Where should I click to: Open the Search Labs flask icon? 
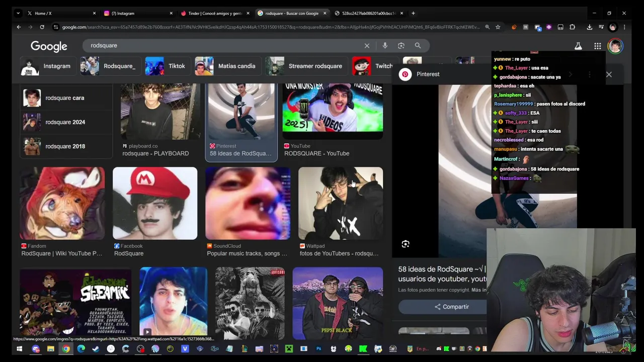(x=578, y=46)
